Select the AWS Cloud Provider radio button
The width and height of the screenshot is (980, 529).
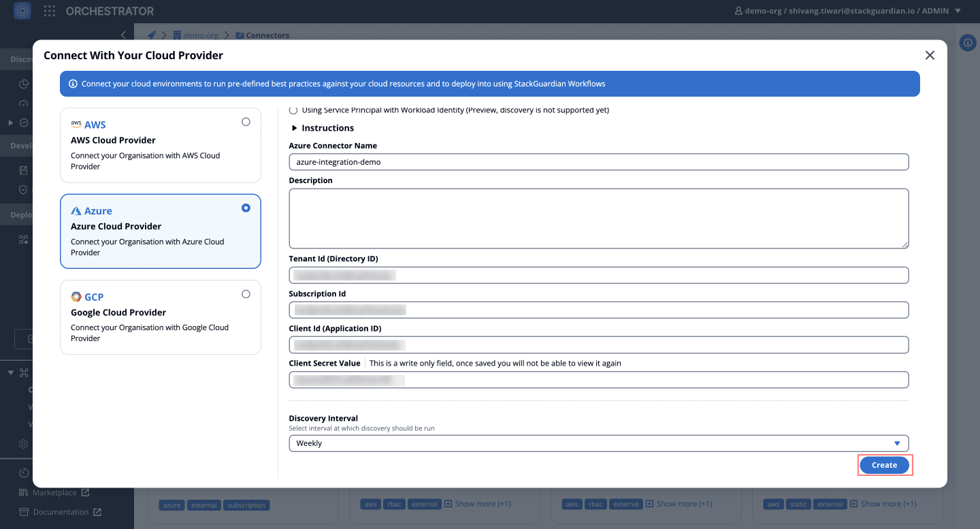[246, 121]
